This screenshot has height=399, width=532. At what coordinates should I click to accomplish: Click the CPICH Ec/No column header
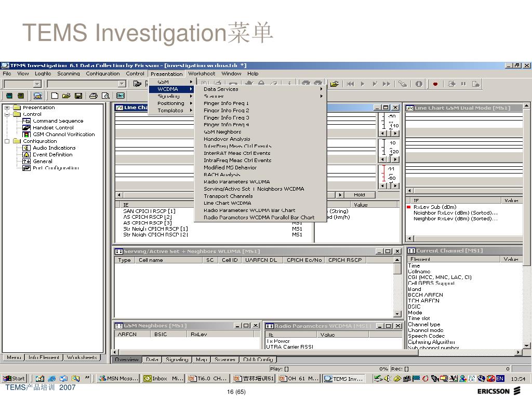pos(304,260)
